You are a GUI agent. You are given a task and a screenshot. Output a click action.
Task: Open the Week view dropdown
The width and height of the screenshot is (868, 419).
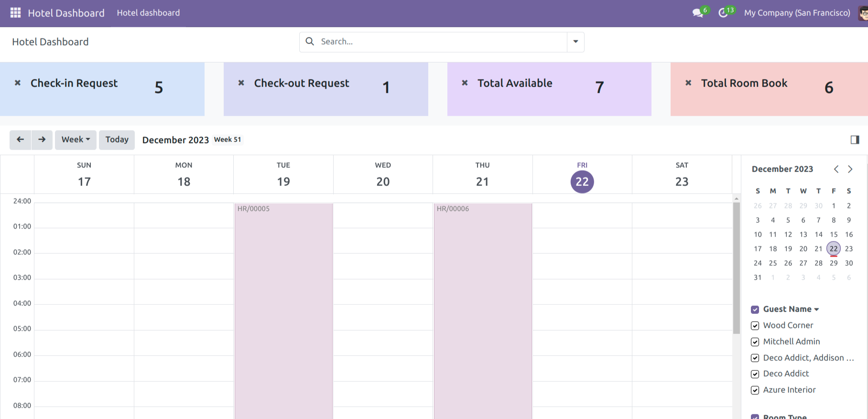76,140
